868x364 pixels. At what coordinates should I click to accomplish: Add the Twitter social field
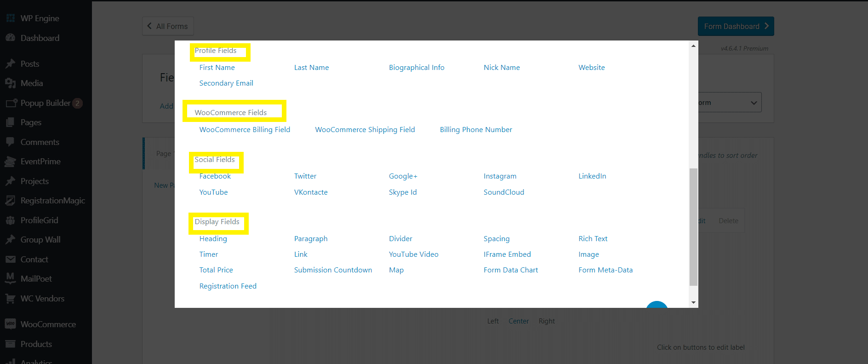(305, 176)
